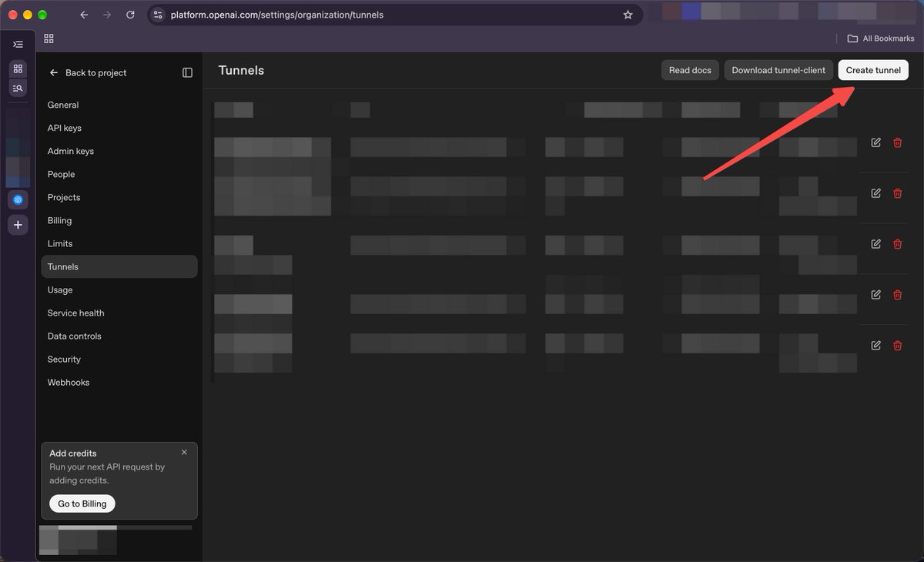Image resolution: width=924 pixels, height=562 pixels.
Task: Check Service health page
Action: coord(119,313)
